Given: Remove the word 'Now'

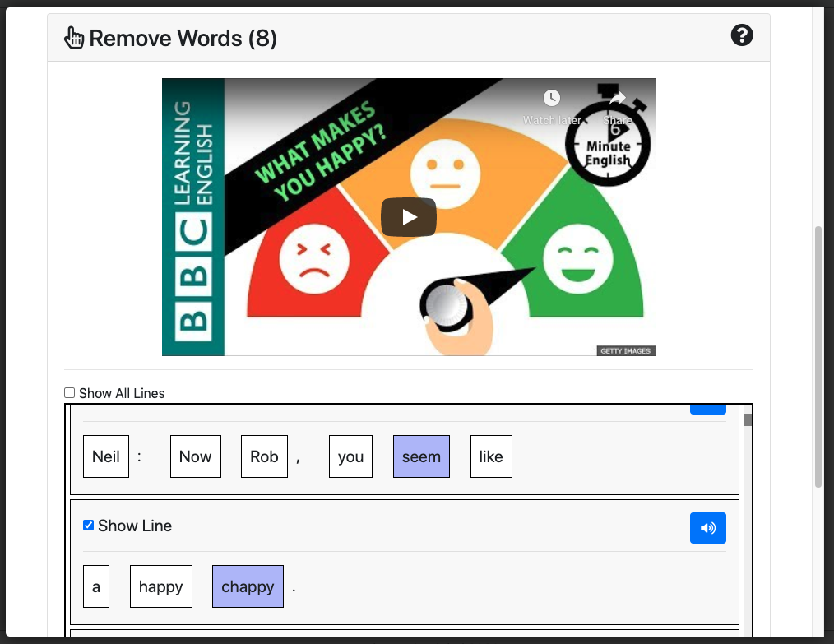Looking at the screenshot, I should click(196, 456).
